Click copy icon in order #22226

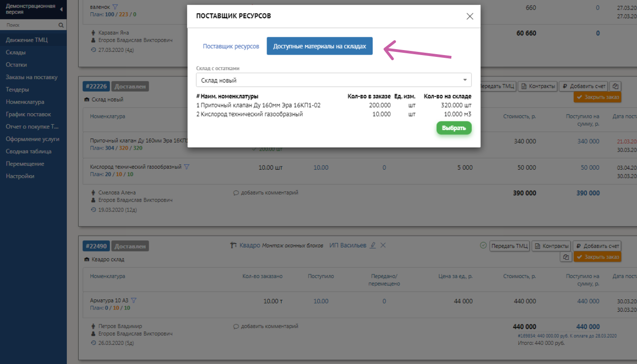pyautogui.click(x=615, y=86)
